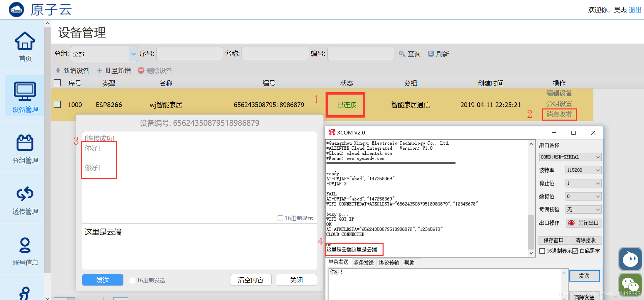
Task: Open the 帮助 tab in XCOM
Action: tap(409, 262)
